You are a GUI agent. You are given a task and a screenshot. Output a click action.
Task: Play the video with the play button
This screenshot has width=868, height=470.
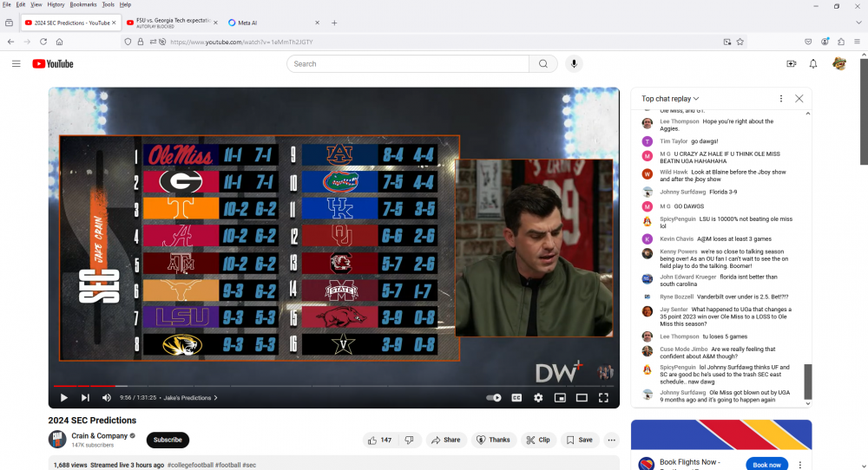63,398
